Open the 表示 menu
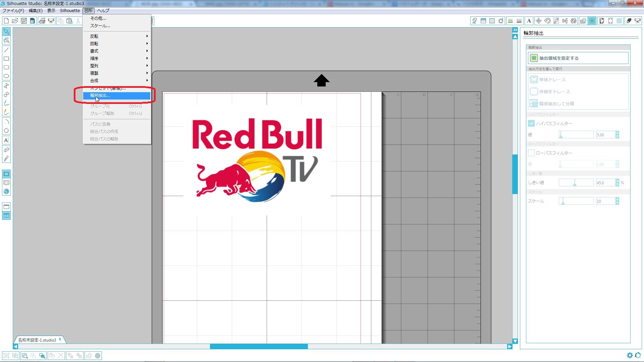 pyautogui.click(x=51, y=10)
